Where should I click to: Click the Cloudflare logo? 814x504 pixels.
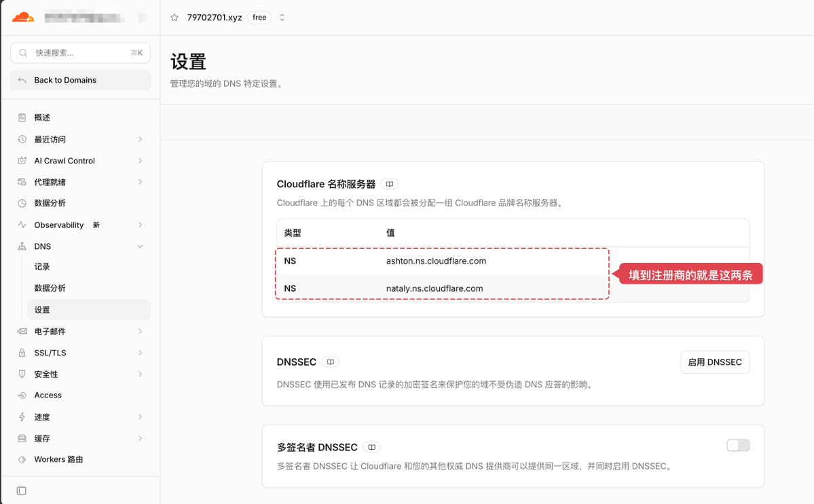point(23,17)
